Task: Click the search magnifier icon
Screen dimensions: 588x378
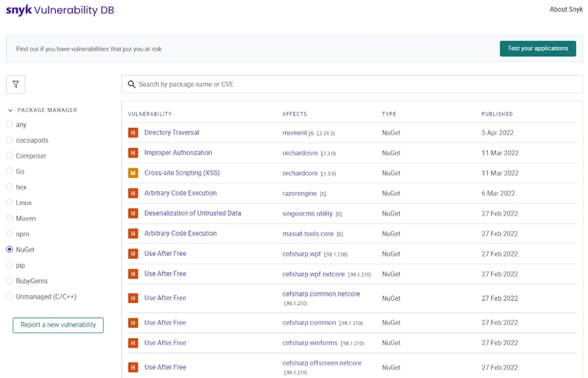Action: tap(132, 85)
